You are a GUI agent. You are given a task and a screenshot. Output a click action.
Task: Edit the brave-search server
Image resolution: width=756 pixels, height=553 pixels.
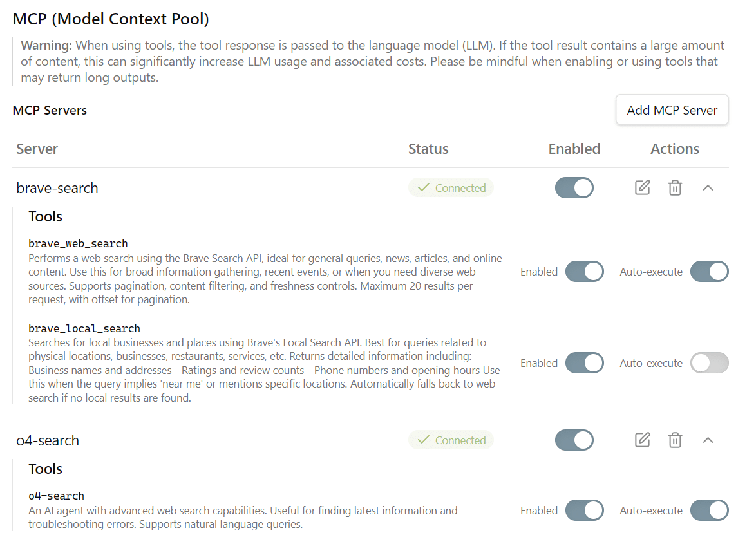coord(642,188)
